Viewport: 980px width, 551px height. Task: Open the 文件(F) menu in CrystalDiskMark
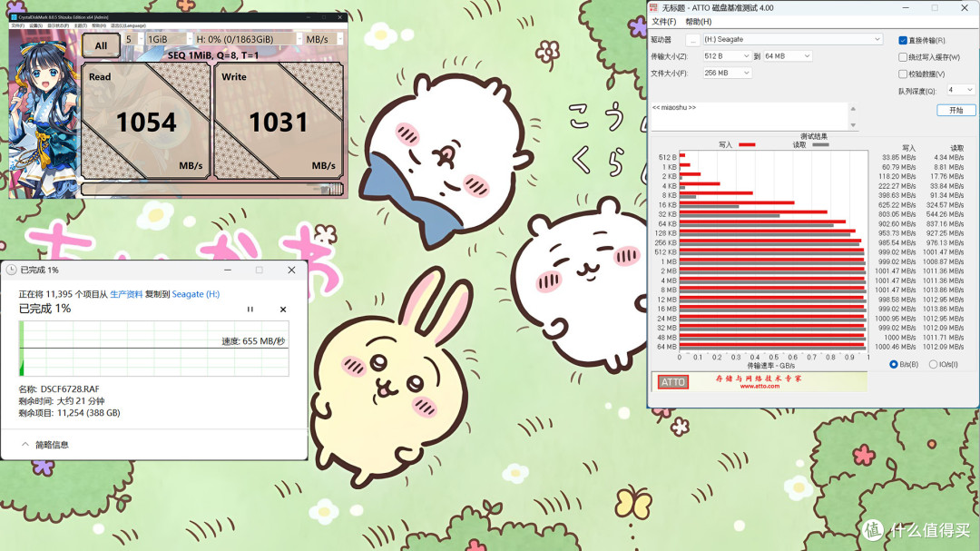click(17, 25)
